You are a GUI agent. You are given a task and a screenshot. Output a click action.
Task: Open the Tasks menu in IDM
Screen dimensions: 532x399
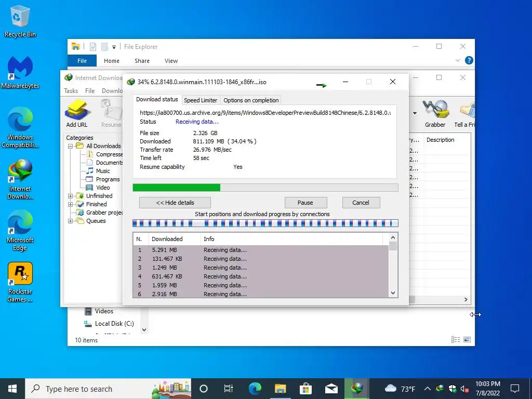(x=71, y=90)
